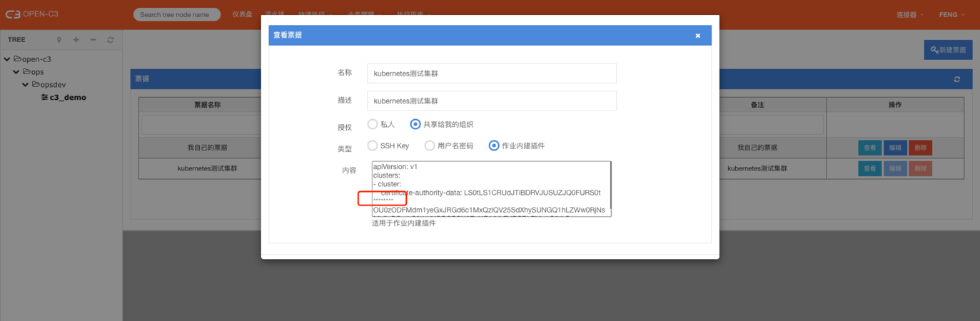Click 删除 for 我自己的票据 row
Screen dimensions: 980x321
point(921,148)
